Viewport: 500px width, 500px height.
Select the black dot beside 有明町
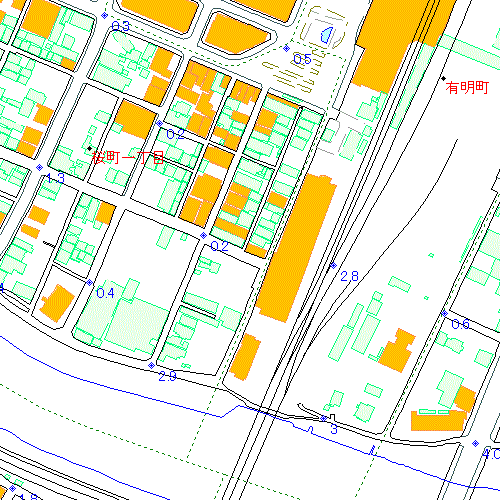pos(443,79)
